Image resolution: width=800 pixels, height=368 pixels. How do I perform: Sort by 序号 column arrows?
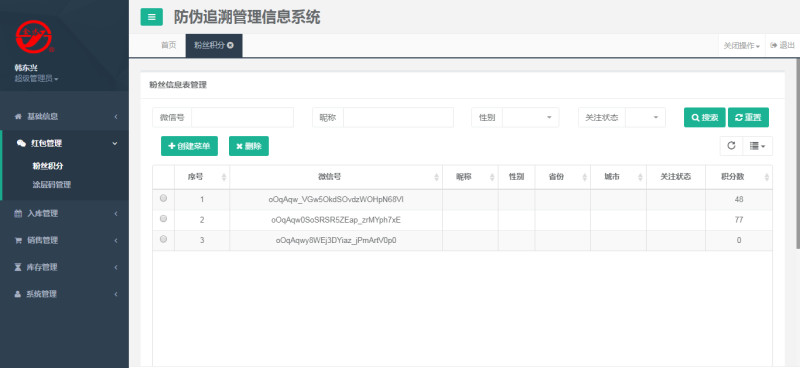pos(224,177)
